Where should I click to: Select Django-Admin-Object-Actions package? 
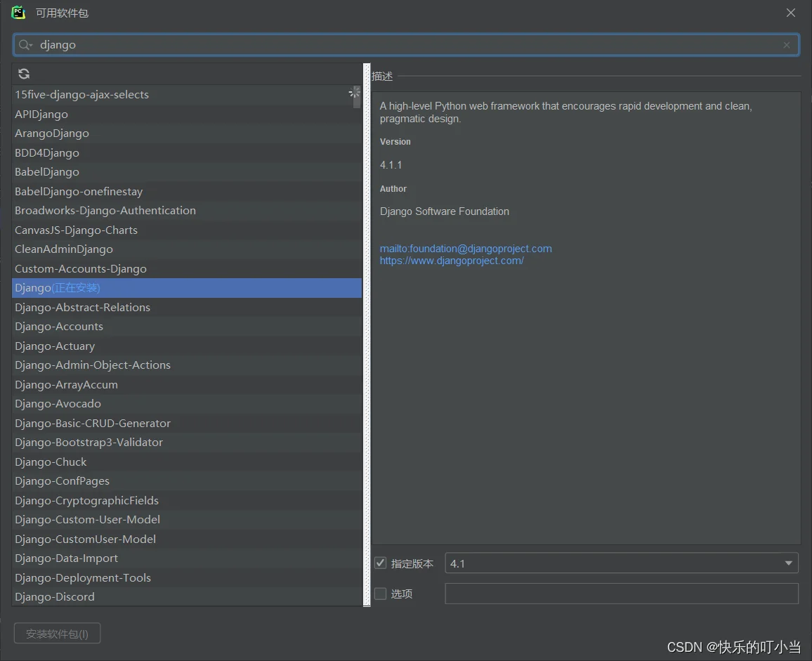pos(186,365)
